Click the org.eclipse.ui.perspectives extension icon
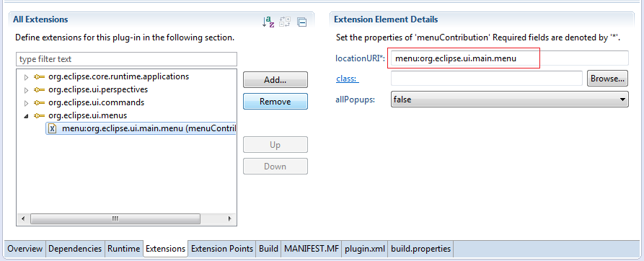The height and width of the screenshot is (261, 644). [40, 89]
